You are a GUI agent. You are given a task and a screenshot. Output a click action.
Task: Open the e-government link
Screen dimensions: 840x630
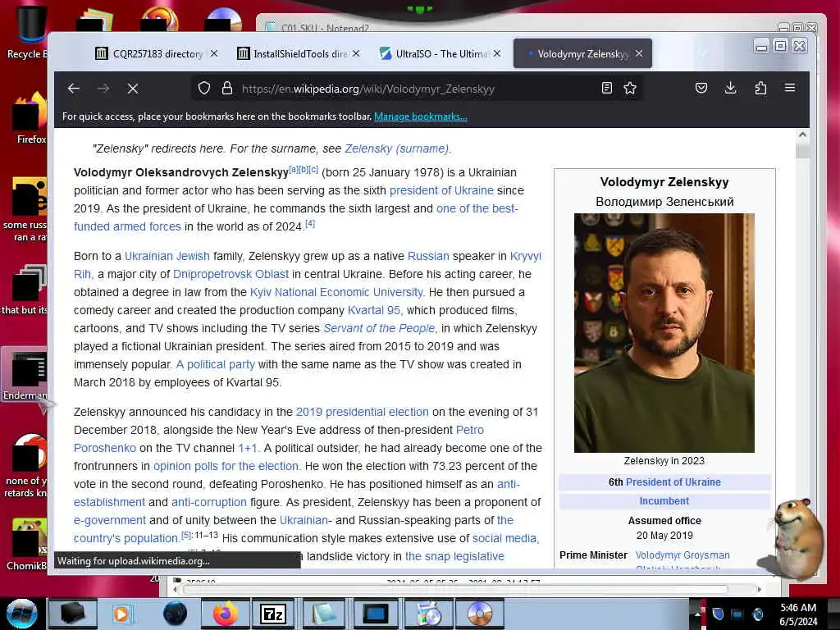point(110,520)
